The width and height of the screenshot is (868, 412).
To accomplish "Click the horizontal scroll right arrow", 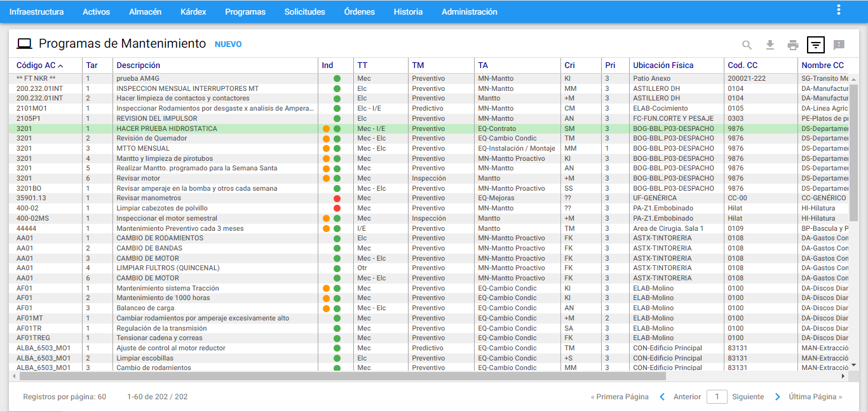I will click(843, 376).
